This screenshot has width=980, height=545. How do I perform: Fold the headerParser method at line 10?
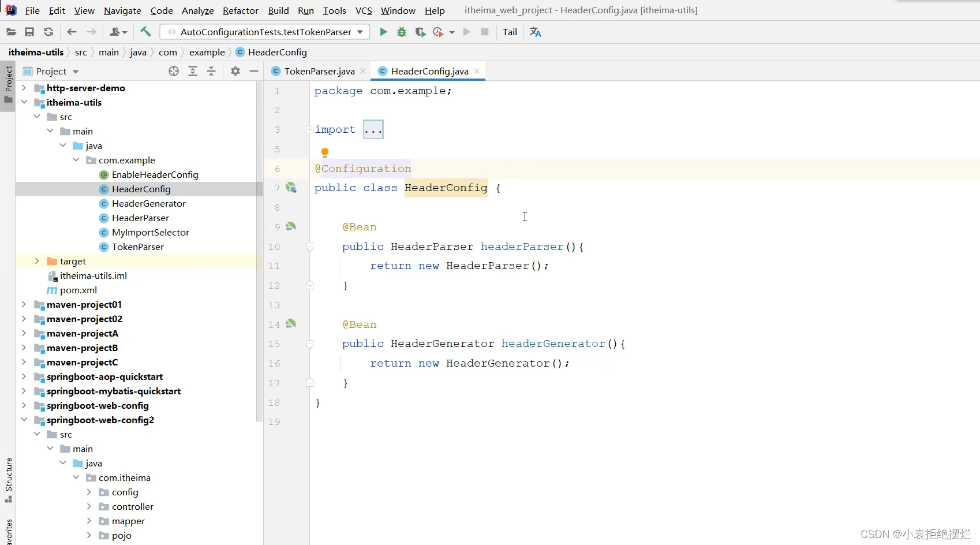click(310, 247)
